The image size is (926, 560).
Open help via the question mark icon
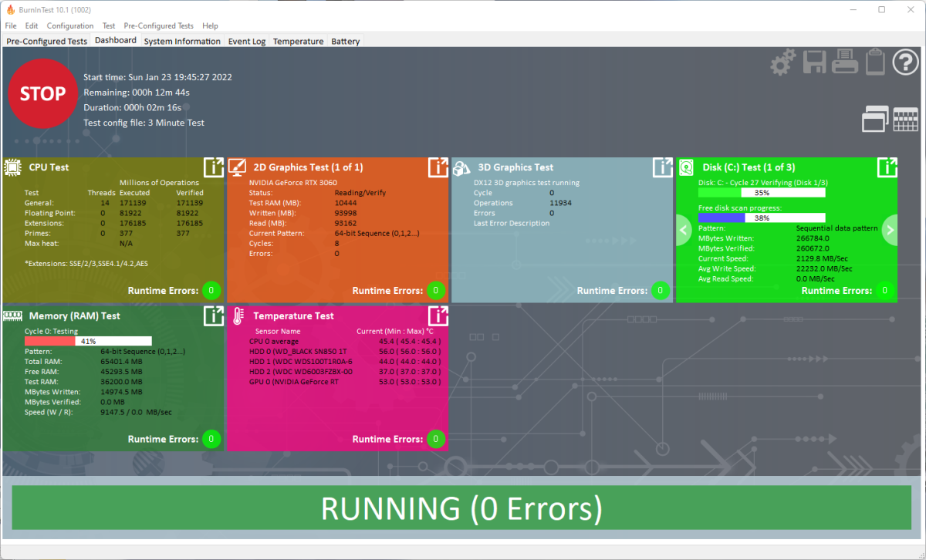906,62
